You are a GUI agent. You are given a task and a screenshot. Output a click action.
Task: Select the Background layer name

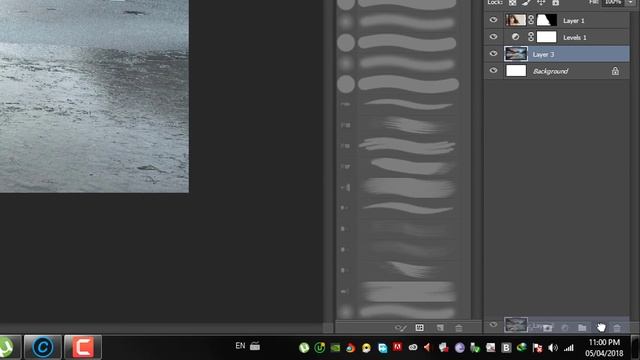[551, 71]
